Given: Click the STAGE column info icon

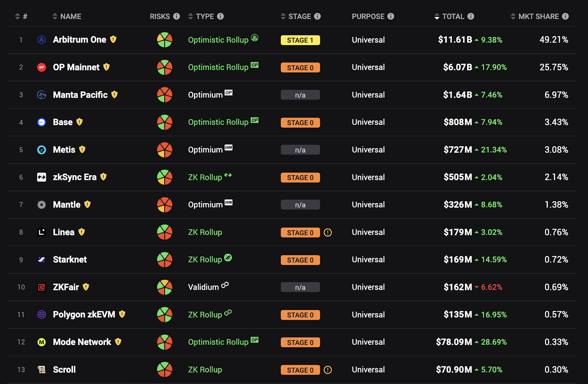Looking at the screenshot, I should point(317,17).
